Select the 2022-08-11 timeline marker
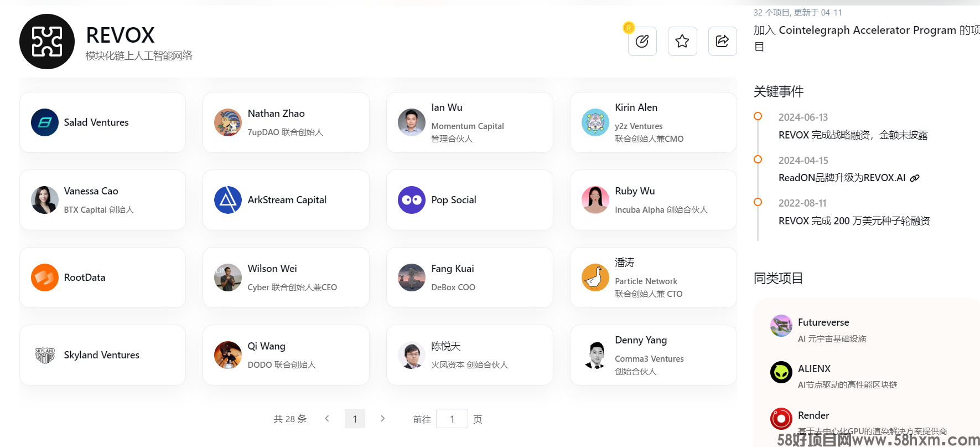This screenshot has width=980, height=447. pos(758,202)
